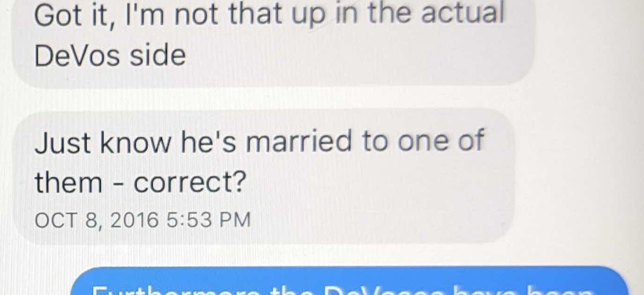Image resolution: width=644 pixels, height=295 pixels.
Task: Tap the word 'them' in the second bubble
Action: 68,183
